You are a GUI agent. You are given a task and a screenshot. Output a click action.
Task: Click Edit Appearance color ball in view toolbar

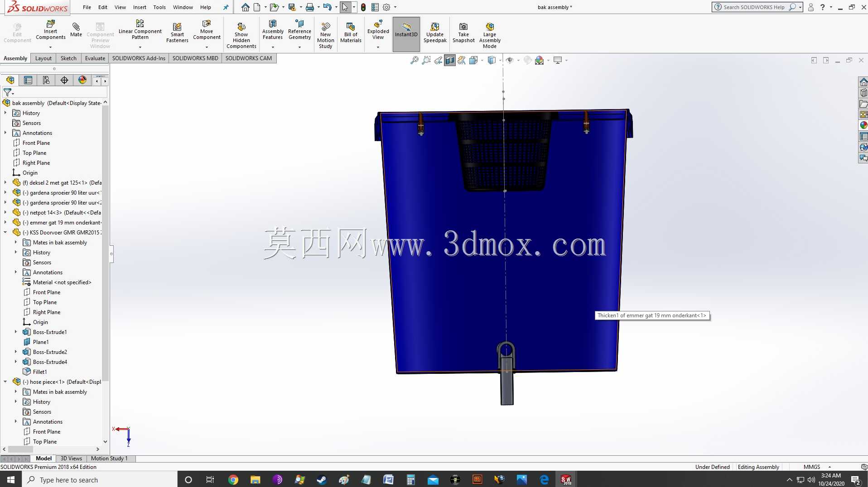pos(539,60)
